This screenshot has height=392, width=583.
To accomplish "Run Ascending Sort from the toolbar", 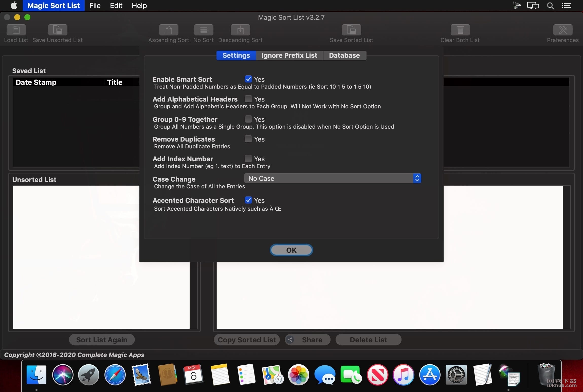I will [x=169, y=30].
